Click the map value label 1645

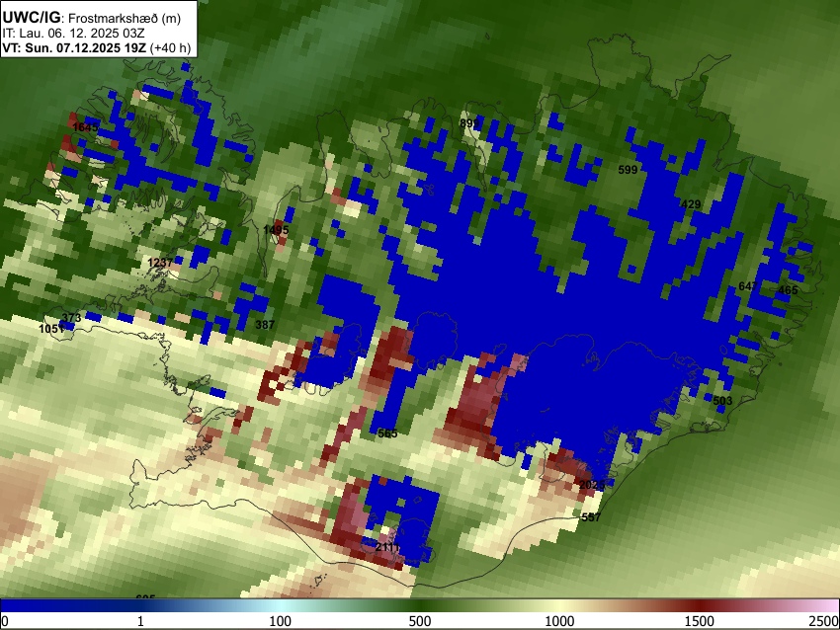tap(85, 127)
